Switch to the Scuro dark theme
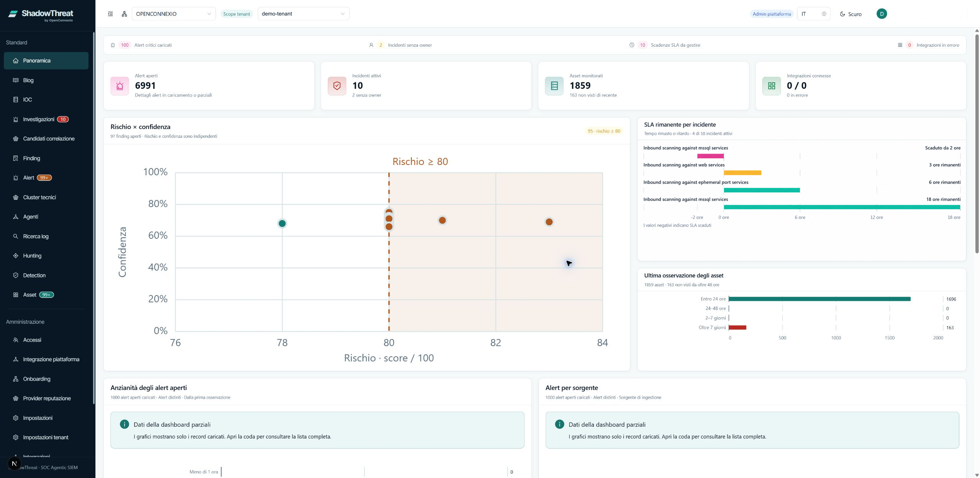The width and height of the screenshot is (980, 478). [850, 14]
